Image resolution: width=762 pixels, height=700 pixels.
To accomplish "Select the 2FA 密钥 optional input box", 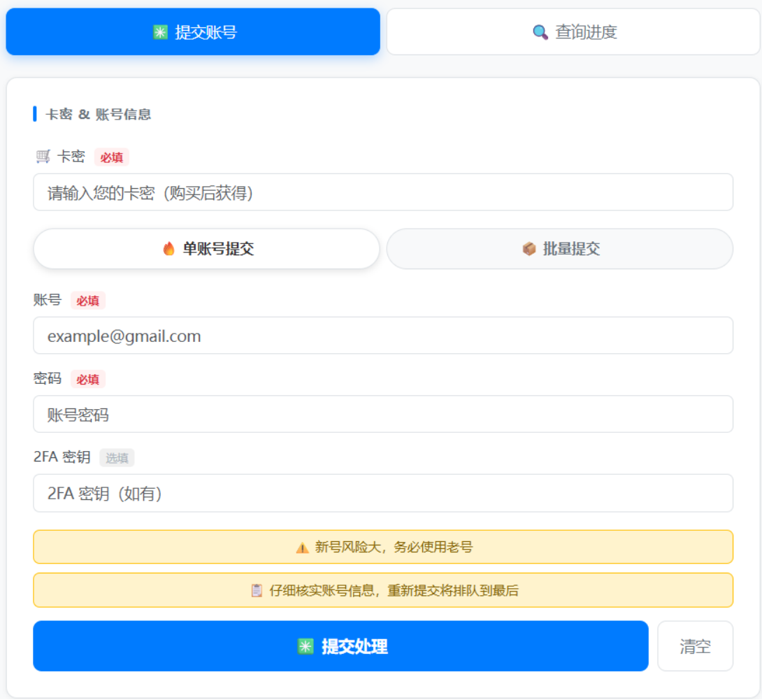I will coord(383,494).
